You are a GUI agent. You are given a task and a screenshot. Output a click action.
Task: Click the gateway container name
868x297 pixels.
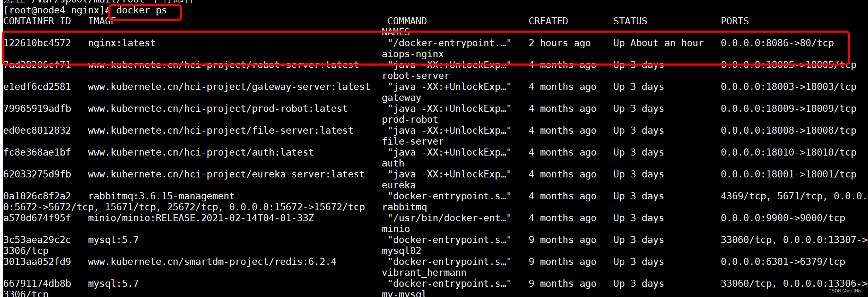coord(402,98)
